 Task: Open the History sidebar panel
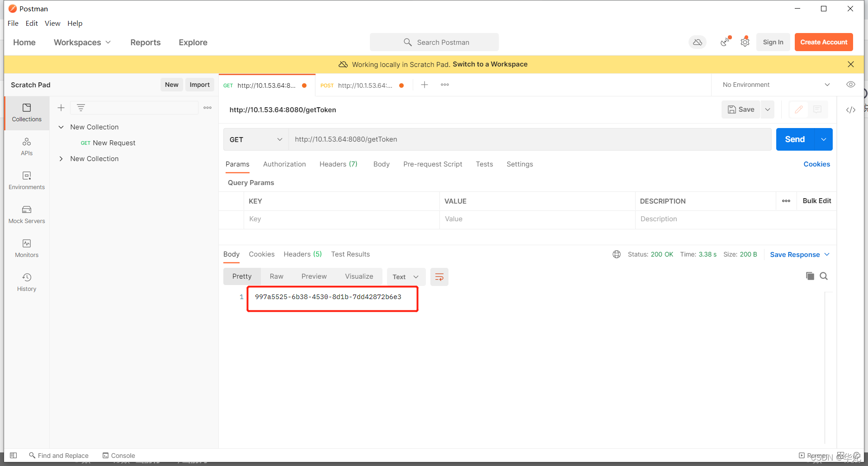tap(27, 282)
